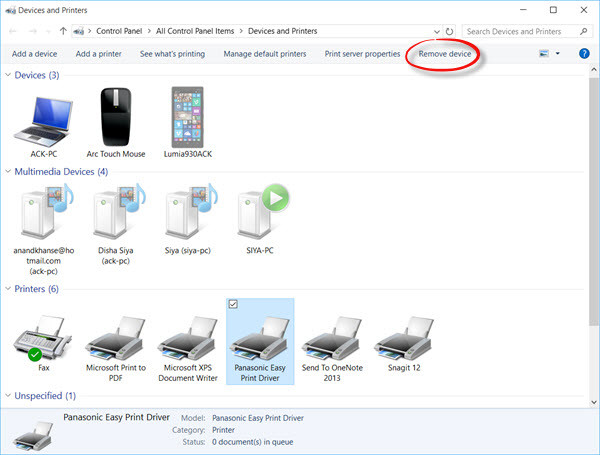Click the Category value 'Printer'

coord(223,430)
